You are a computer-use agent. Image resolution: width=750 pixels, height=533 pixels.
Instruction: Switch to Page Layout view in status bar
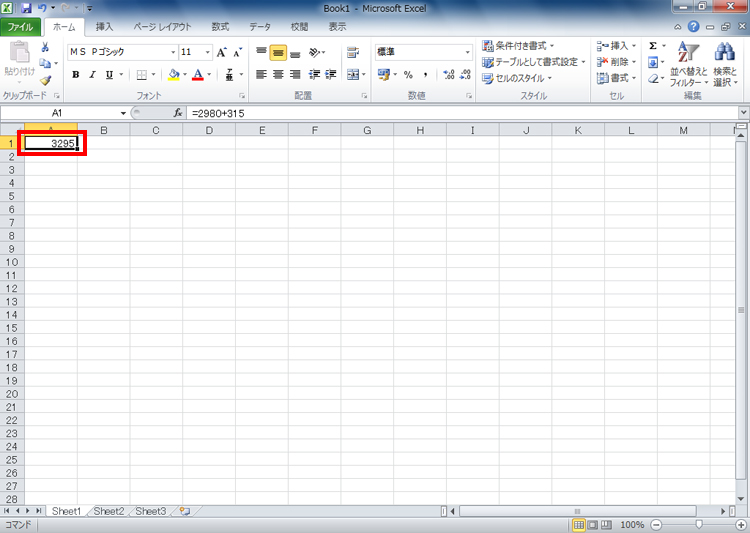click(593, 525)
